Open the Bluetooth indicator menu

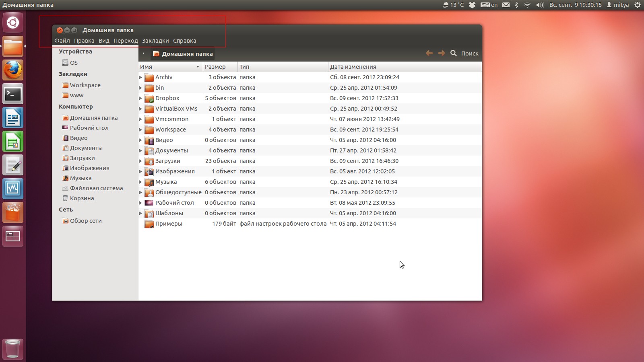[x=516, y=5]
